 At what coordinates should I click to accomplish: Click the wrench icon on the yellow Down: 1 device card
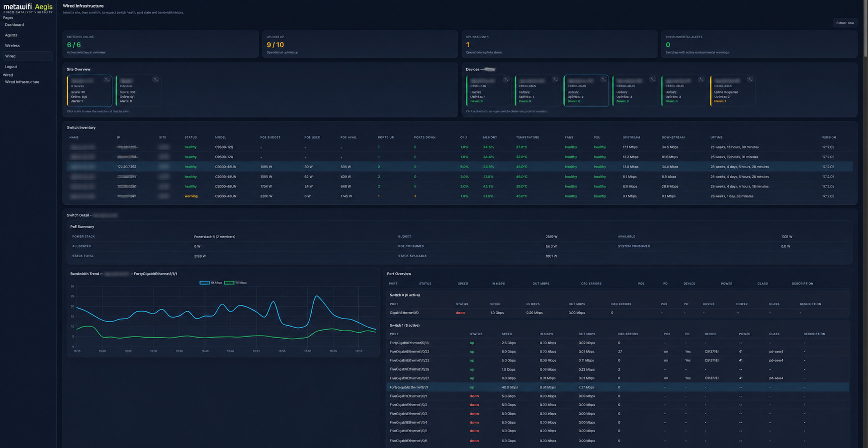click(750, 80)
